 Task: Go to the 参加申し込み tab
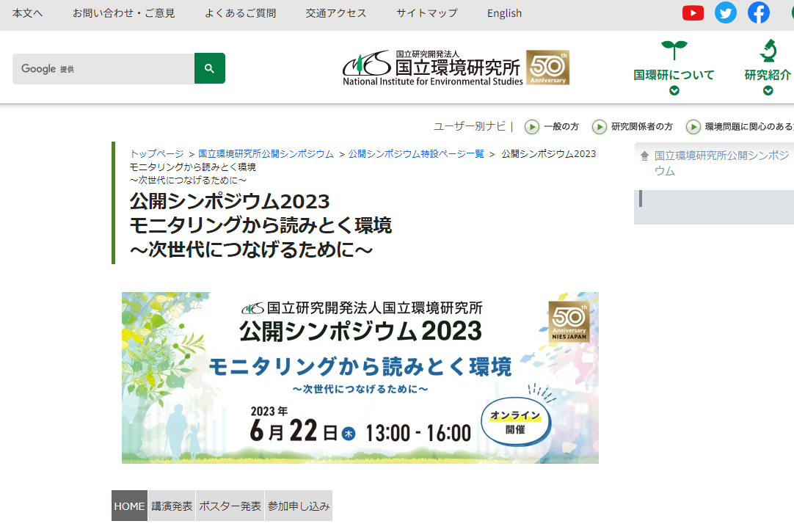pyautogui.click(x=299, y=506)
